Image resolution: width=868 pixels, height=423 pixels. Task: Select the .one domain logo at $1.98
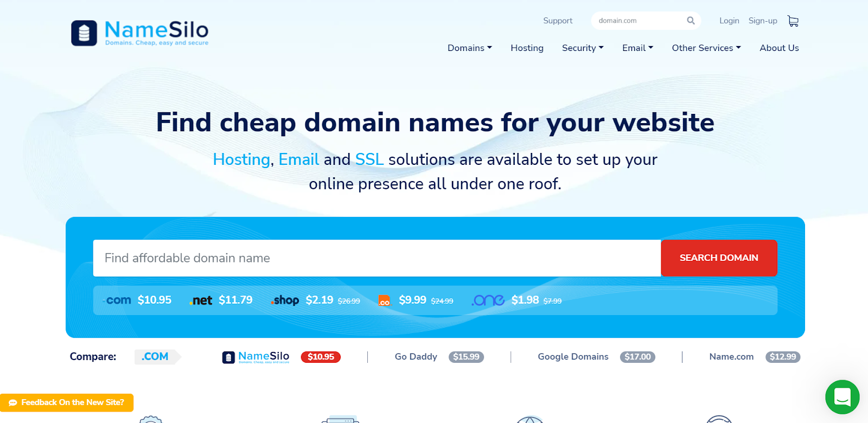[x=488, y=300]
